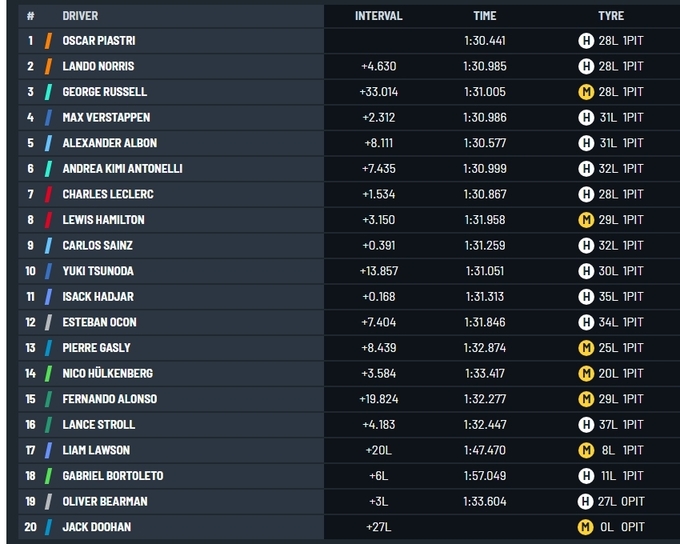The height and width of the screenshot is (544, 680).
Task: Click Oliver Bearman's hard tyre icon
Action: coord(586,502)
